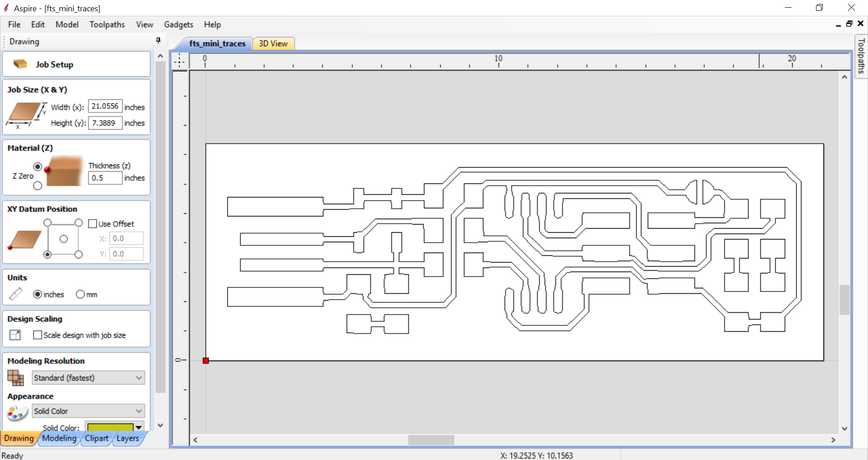The width and height of the screenshot is (868, 460).
Task: Click the Job Size material diagram icon
Action: tap(26, 115)
